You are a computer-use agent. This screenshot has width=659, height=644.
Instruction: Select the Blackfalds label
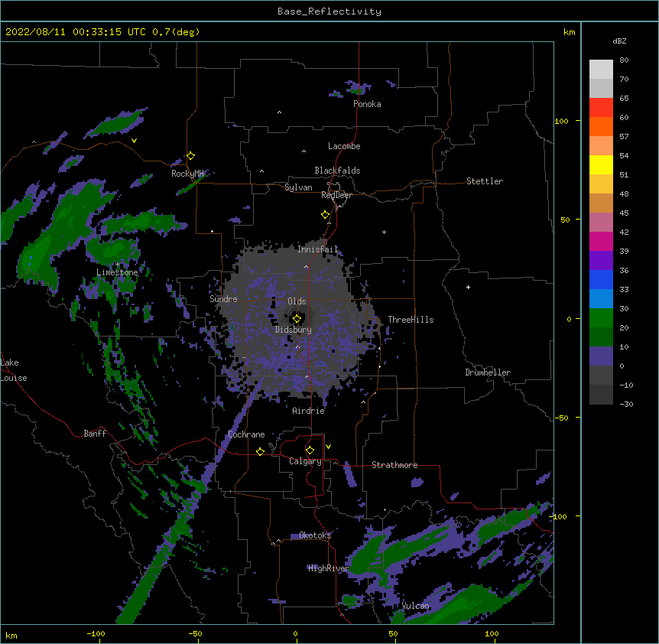tap(337, 171)
